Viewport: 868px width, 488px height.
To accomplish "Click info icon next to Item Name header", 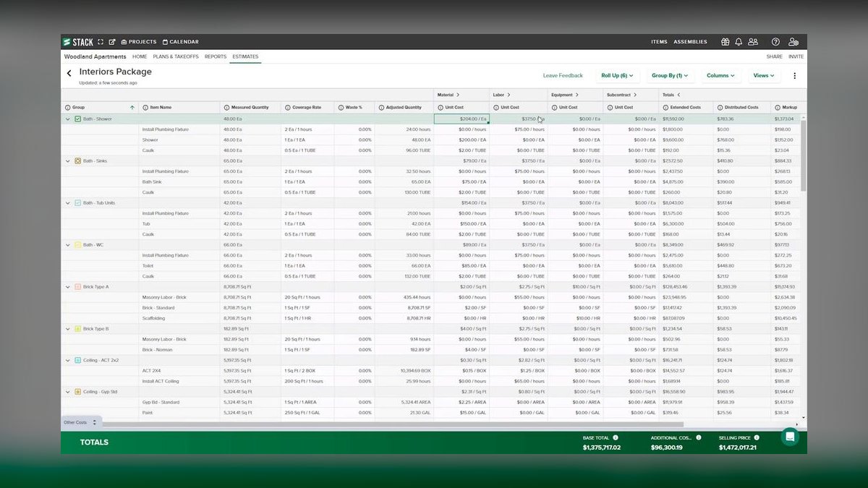I will point(145,107).
